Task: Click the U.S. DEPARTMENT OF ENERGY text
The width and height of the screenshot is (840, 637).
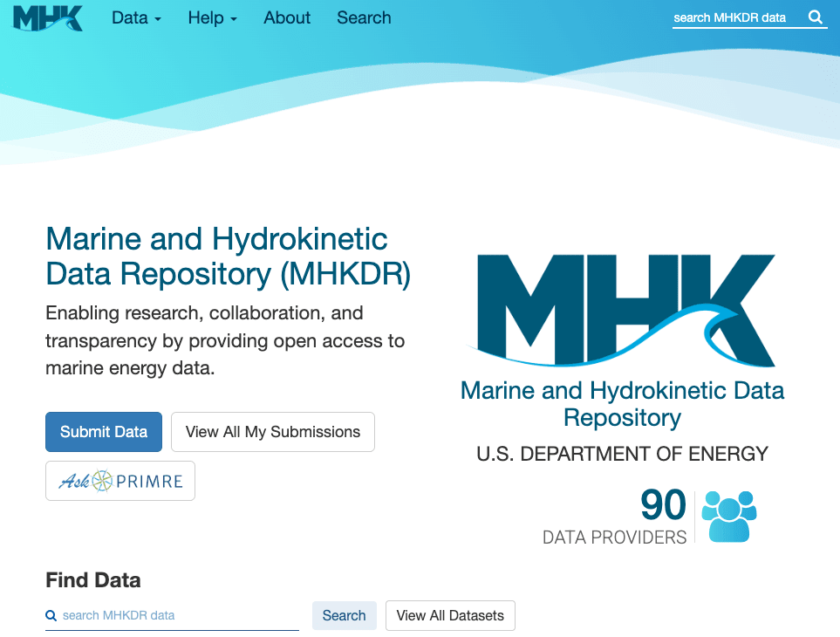Action: [622, 454]
